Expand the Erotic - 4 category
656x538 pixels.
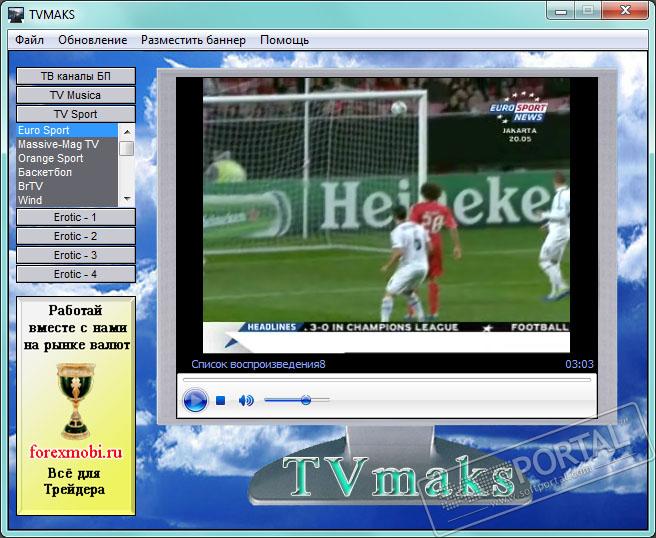pyautogui.click(x=76, y=274)
